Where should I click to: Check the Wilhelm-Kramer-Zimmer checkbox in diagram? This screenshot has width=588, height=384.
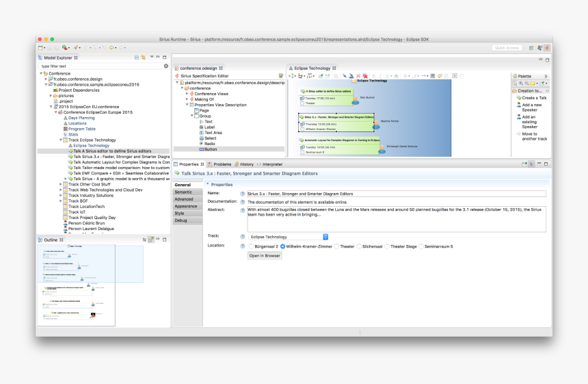302,129
